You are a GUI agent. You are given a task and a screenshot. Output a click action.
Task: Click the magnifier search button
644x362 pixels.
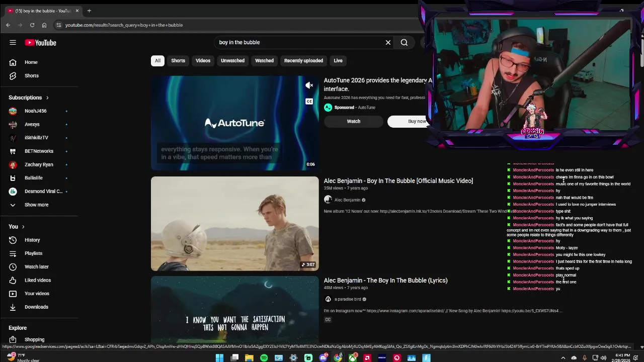tap(404, 43)
